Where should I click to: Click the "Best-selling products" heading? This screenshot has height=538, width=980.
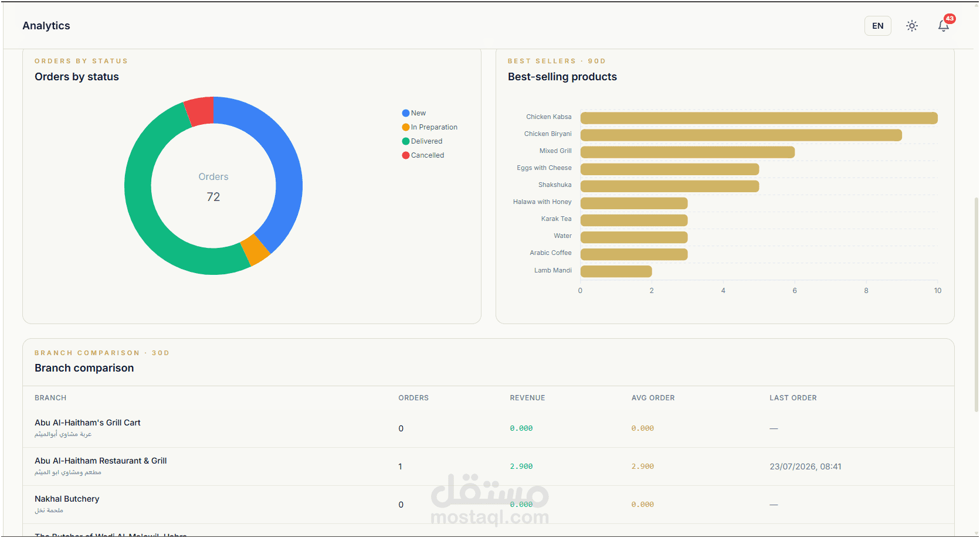tap(562, 77)
